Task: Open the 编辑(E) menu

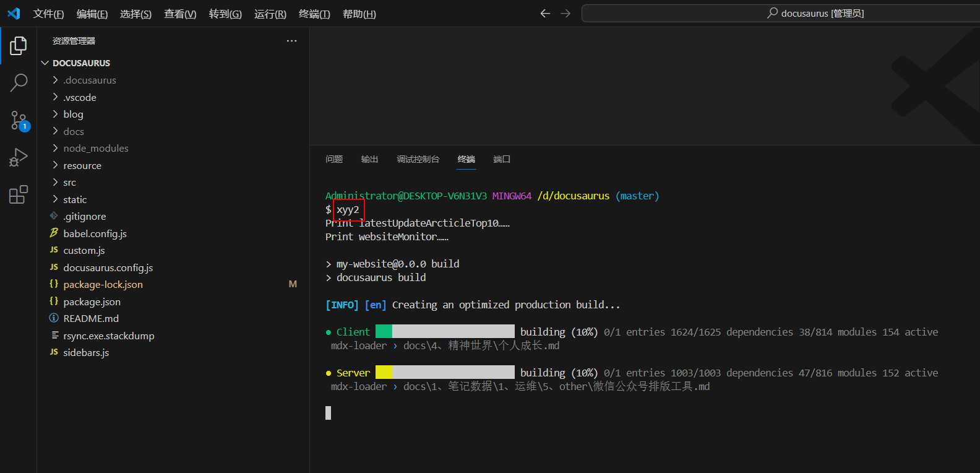Action: (92, 14)
